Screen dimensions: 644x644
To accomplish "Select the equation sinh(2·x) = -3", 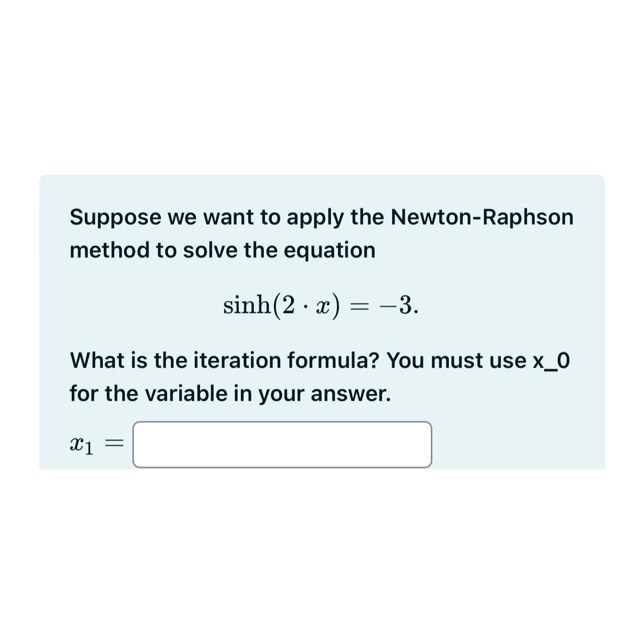I will click(x=321, y=304).
